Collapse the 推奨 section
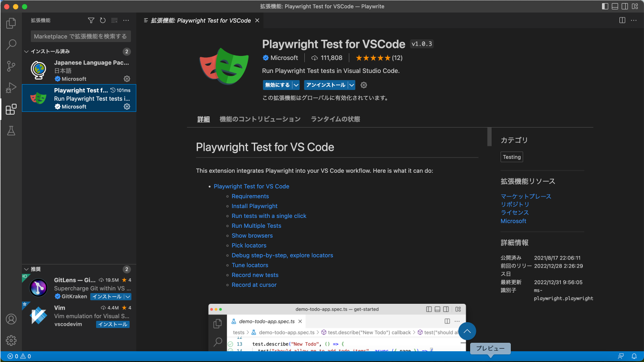The height and width of the screenshot is (362, 644). coord(27,269)
